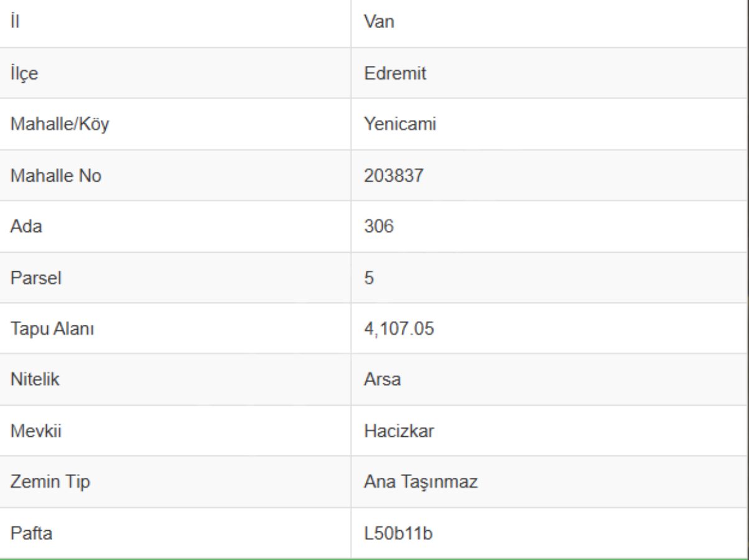Viewport: 749px width, 560px height.
Task: Select the Pafta label cell
Action: click(175, 533)
